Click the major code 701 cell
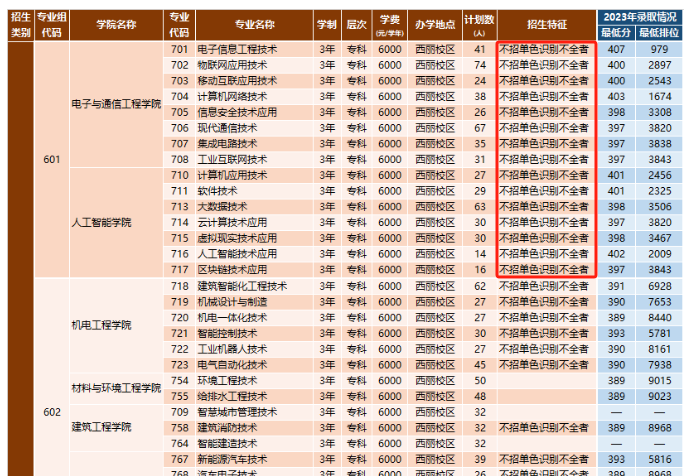 [179, 50]
